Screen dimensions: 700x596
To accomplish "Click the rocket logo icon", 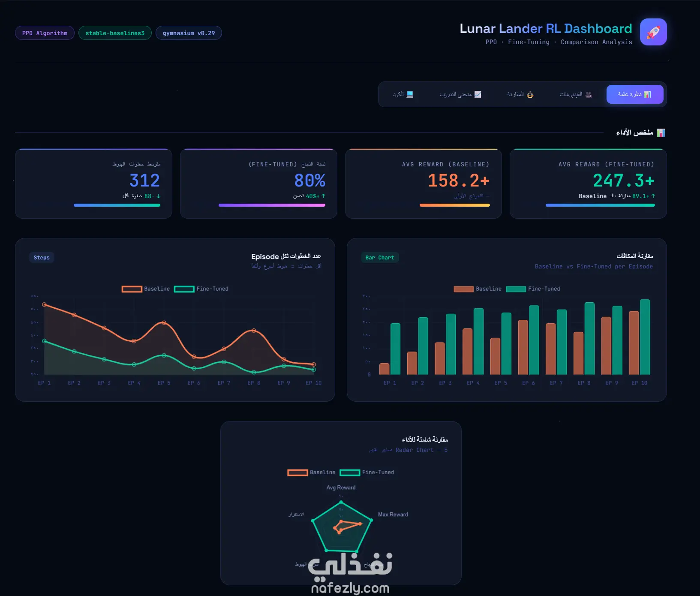I will pos(653,32).
